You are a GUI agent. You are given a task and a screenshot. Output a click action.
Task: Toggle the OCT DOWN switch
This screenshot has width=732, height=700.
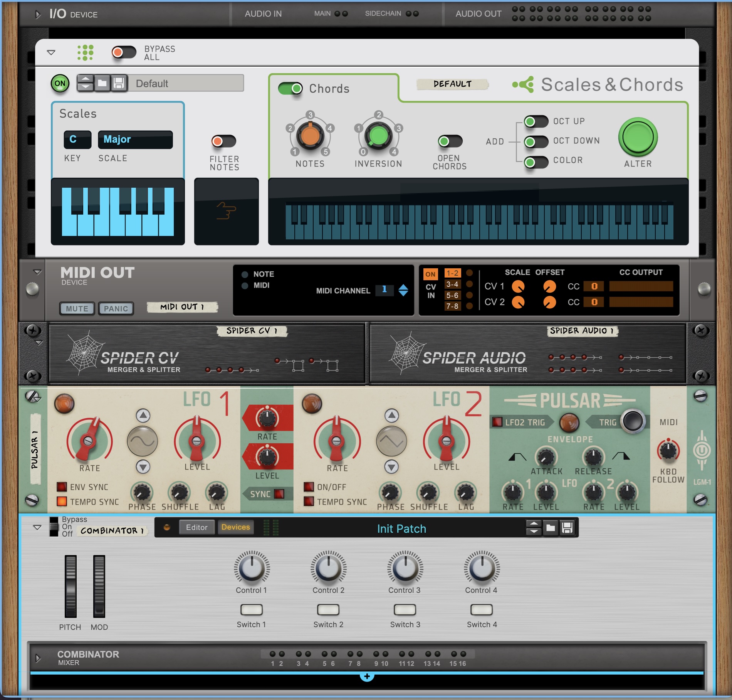coord(536,142)
